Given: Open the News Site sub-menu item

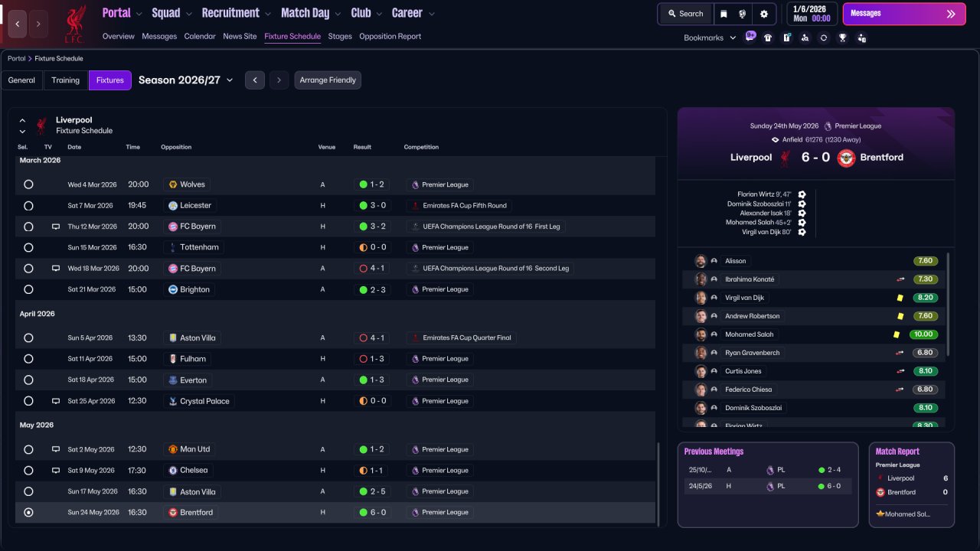Looking at the screenshot, I should [240, 36].
